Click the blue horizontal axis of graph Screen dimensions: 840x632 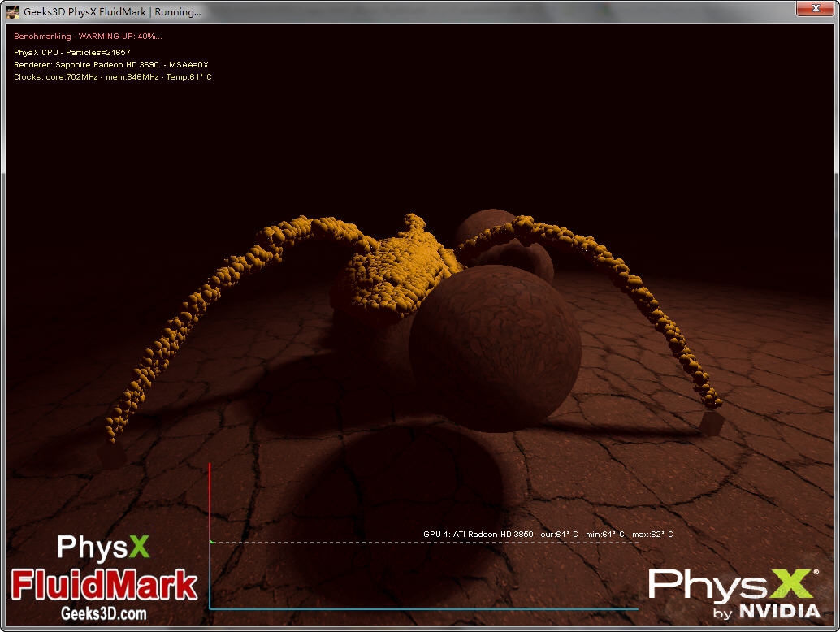click(x=422, y=608)
